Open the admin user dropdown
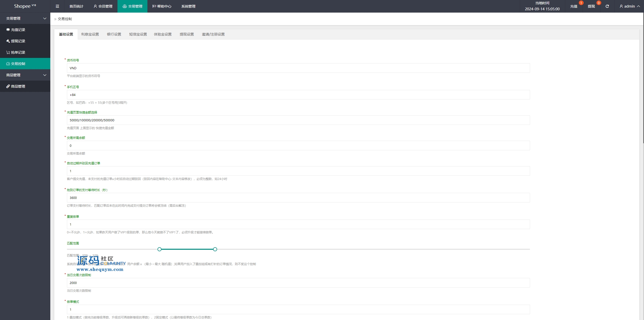Screen dimensions: 644x320 (x=630, y=6)
